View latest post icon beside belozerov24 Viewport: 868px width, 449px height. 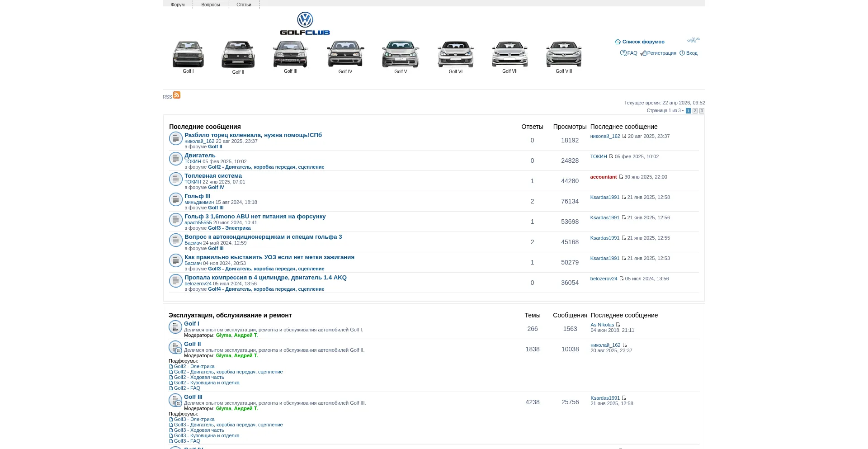pos(621,279)
